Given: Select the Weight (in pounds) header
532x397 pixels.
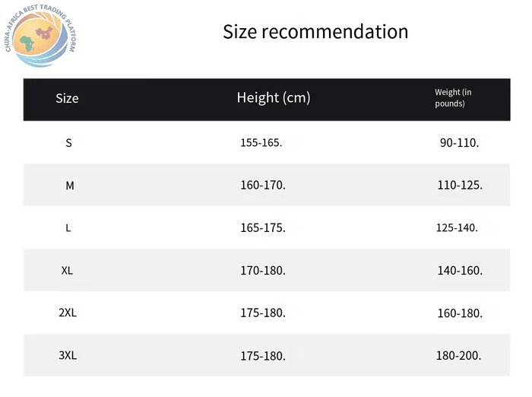Looking at the screenshot, I should (x=453, y=98).
